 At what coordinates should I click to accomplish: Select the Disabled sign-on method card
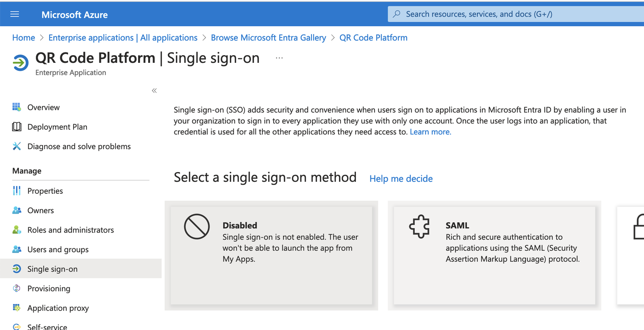[271, 255]
